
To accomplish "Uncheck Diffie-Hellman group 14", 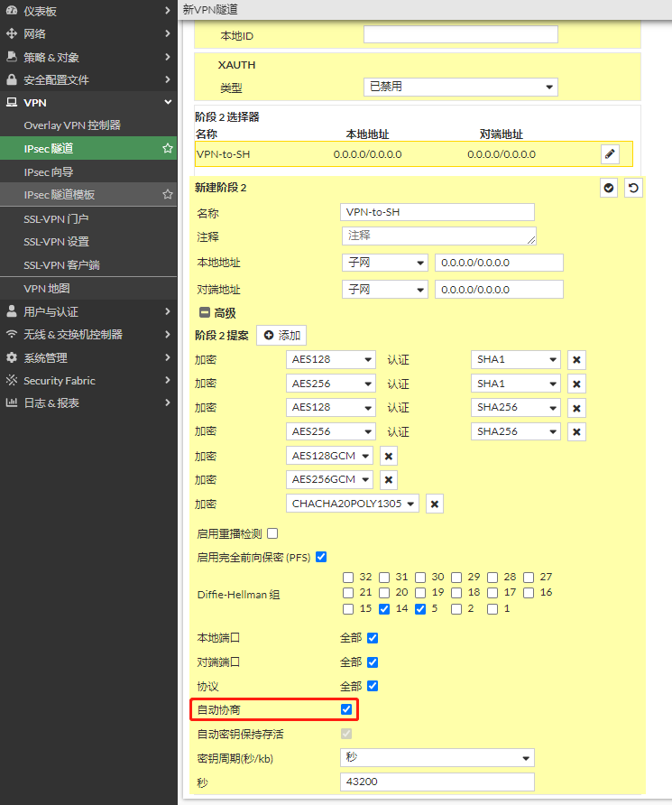I will [x=384, y=609].
